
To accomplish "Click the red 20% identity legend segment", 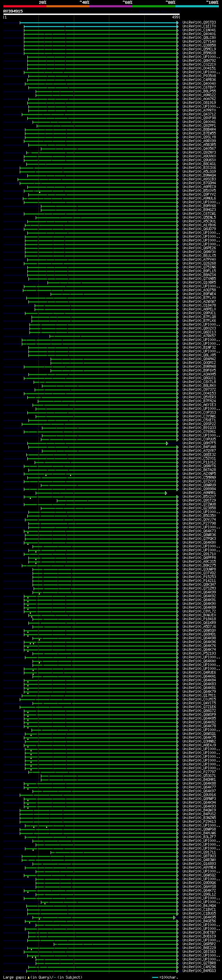I will 25,6.
